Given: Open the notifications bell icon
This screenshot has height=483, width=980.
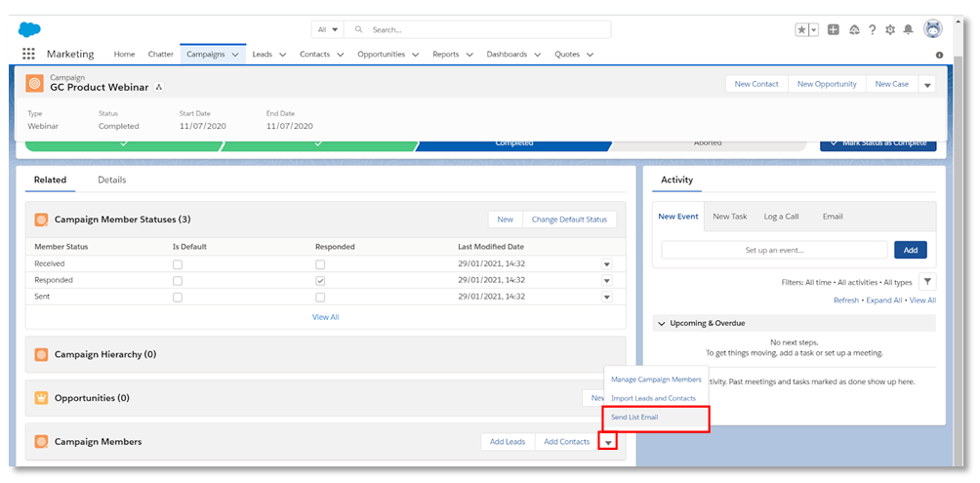Looking at the screenshot, I should [909, 29].
